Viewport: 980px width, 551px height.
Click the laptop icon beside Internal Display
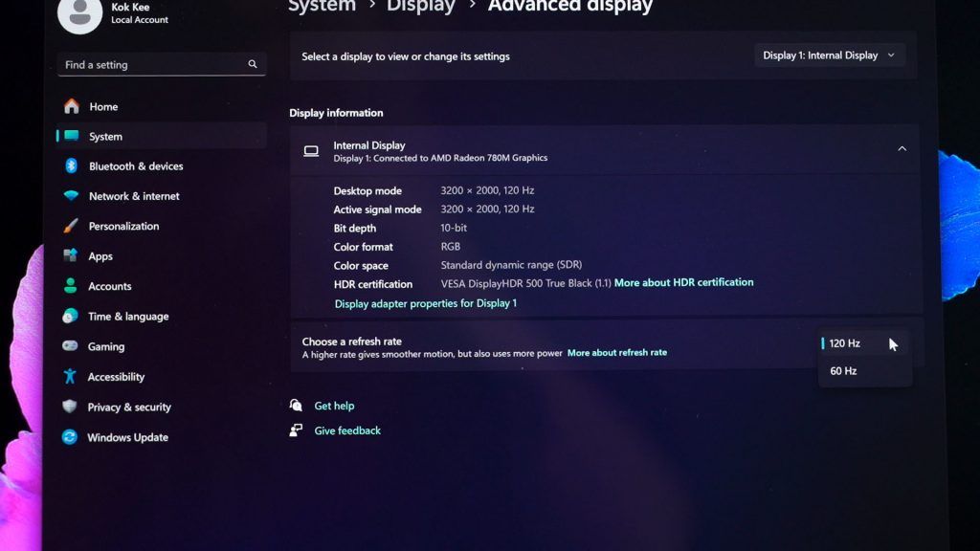click(x=311, y=151)
